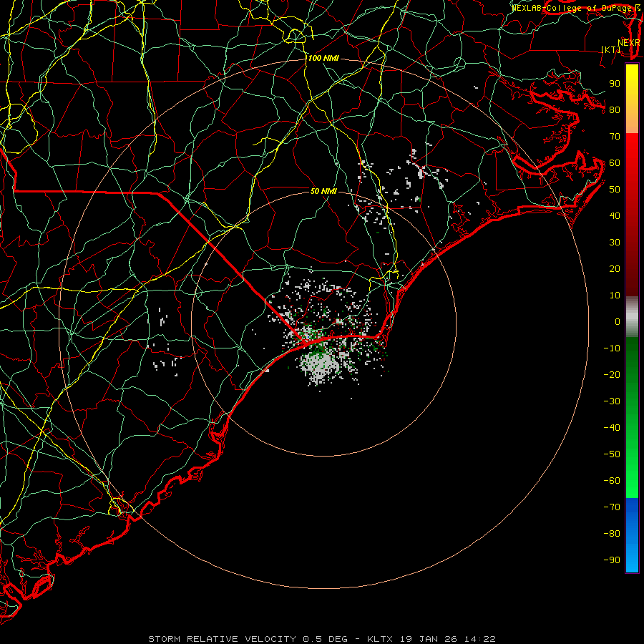Click the 60 value on the velocity scale

click(615, 163)
